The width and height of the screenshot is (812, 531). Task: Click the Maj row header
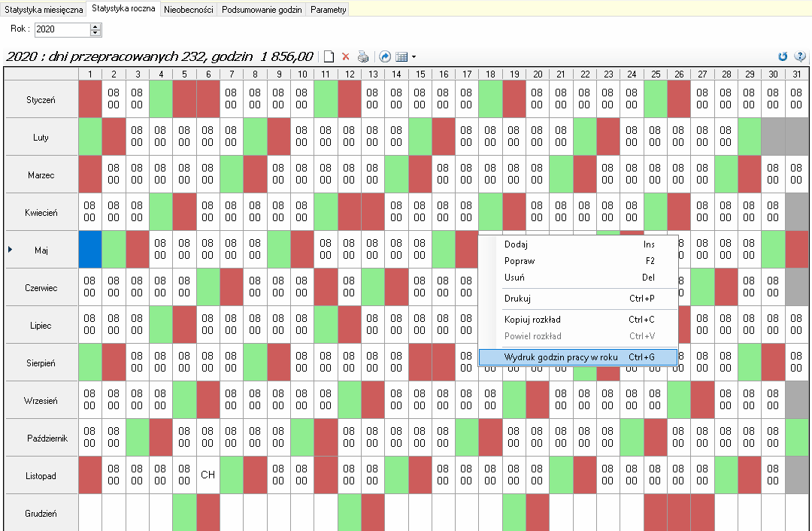point(41,250)
